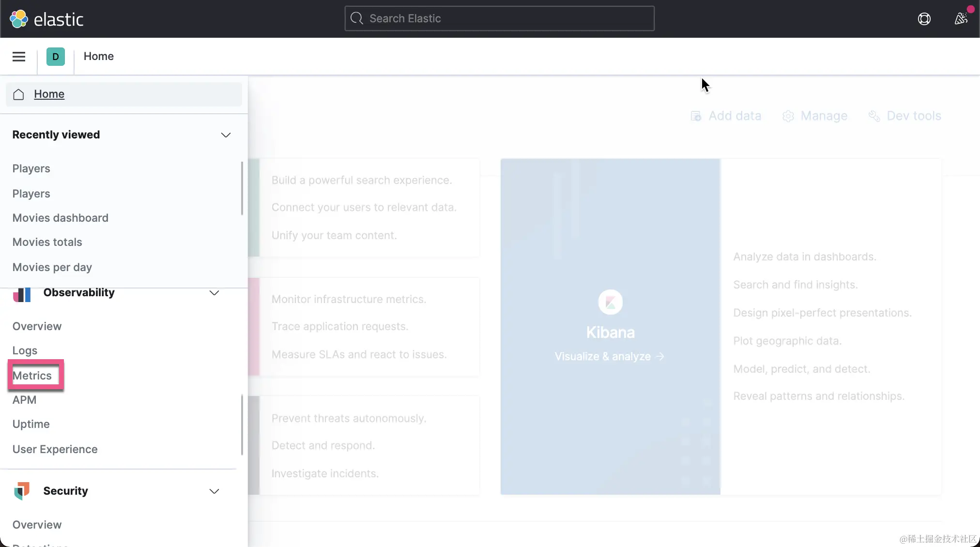Click the Search Elastic field

[499, 18]
